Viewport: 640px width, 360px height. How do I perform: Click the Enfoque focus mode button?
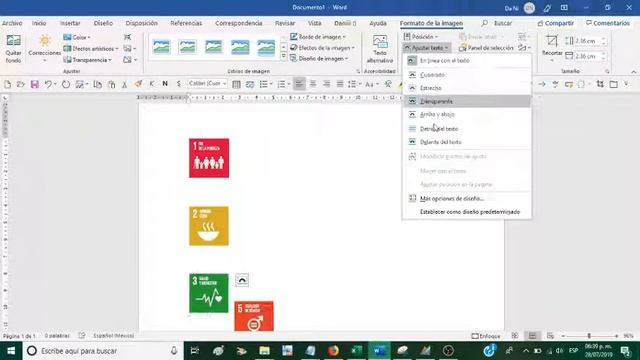tap(486, 336)
